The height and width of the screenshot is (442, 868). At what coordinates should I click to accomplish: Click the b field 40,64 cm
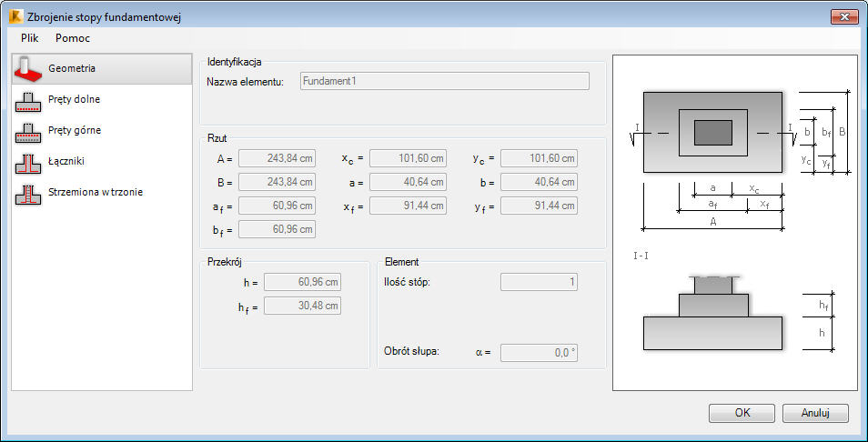click(540, 182)
